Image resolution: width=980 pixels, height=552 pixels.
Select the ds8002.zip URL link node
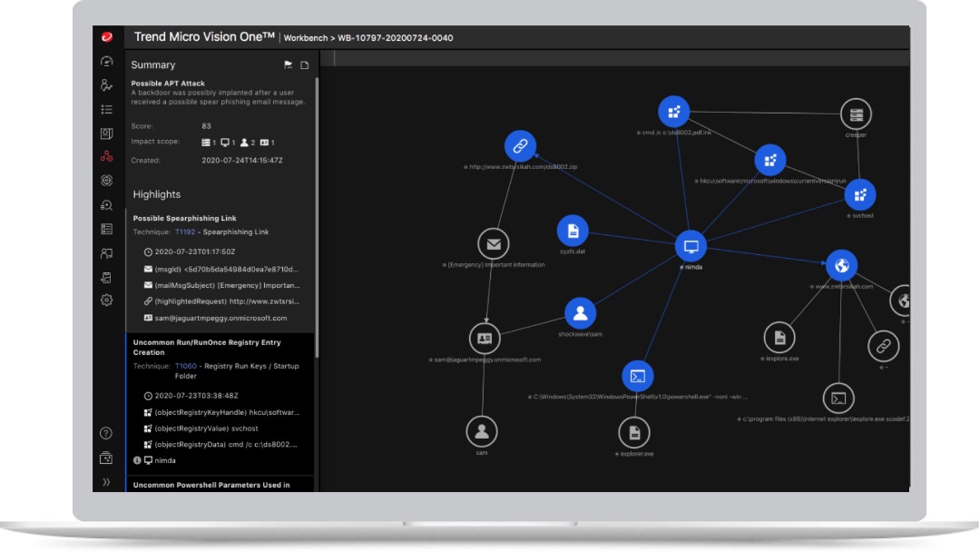pos(520,146)
